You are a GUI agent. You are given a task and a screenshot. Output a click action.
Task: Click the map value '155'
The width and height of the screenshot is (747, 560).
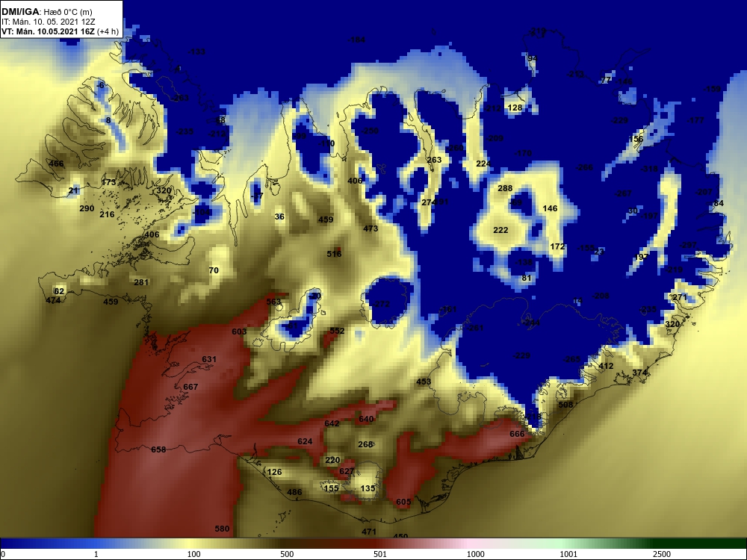point(331,488)
